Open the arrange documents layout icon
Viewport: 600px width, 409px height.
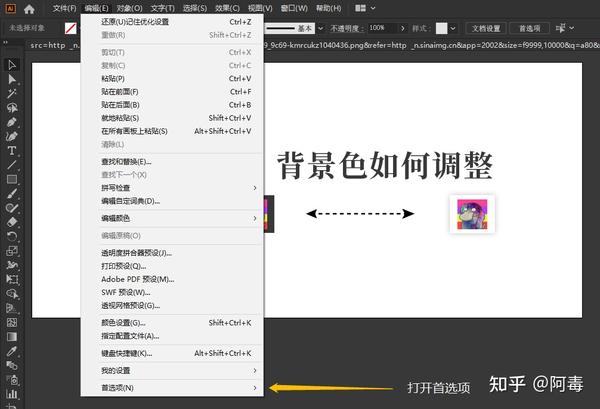(360, 8)
